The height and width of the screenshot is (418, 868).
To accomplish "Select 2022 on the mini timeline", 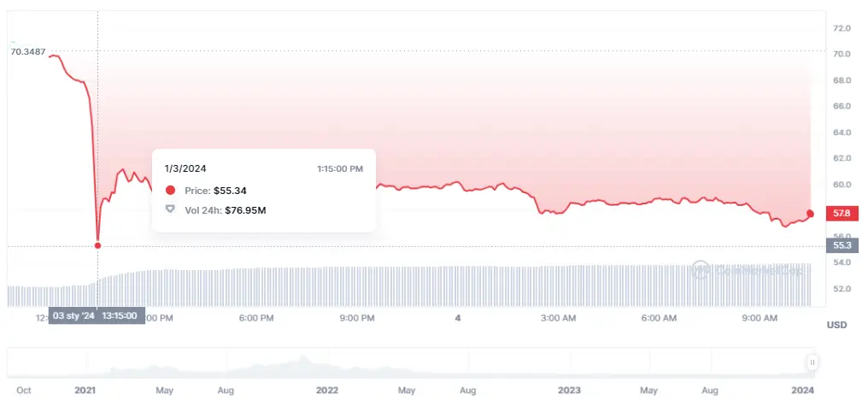I will [327, 390].
